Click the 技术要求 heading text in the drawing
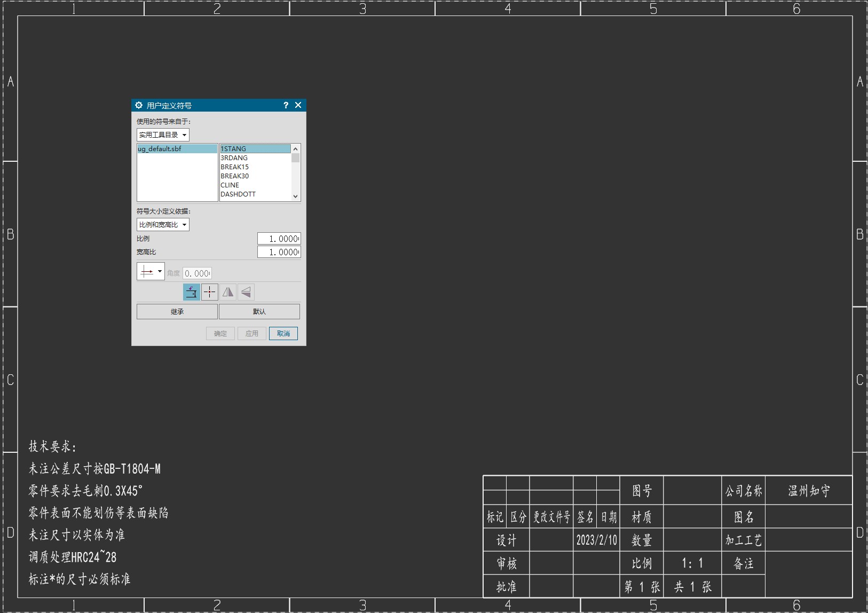Image resolution: width=868 pixels, height=613 pixels. click(53, 447)
